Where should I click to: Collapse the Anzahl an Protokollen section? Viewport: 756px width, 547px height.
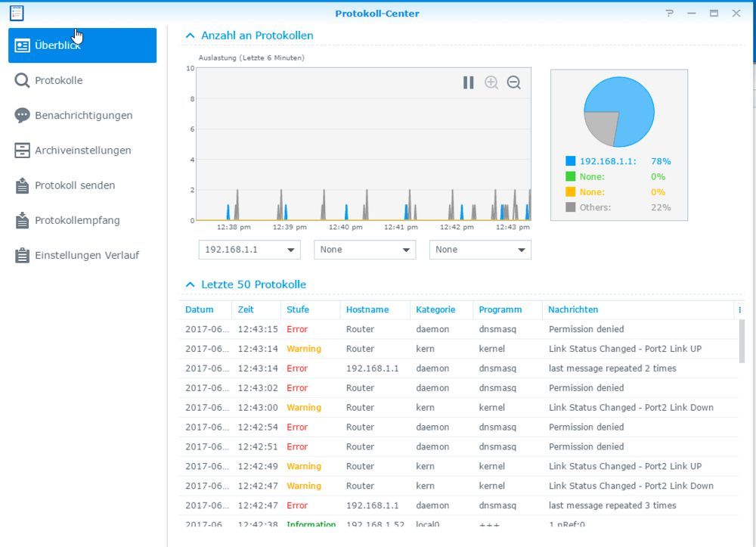tap(189, 35)
